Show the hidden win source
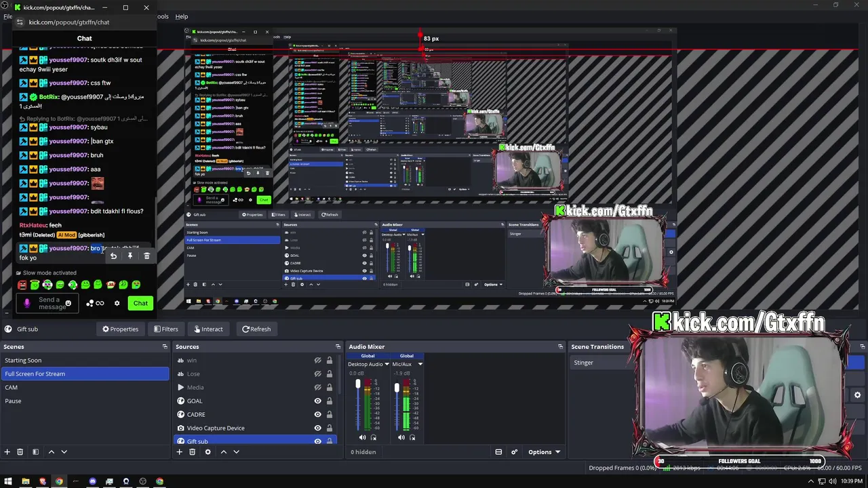868x488 pixels. [x=317, y=361]
